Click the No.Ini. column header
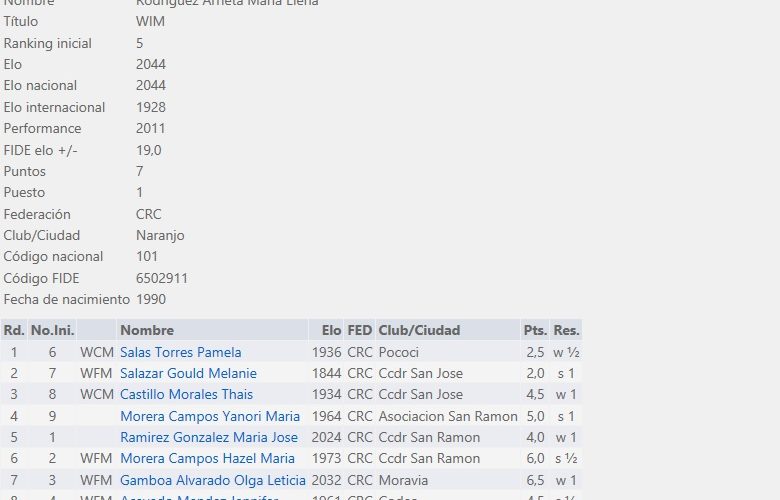Viewport: 780px width, 500px height. pyautogui.click(x=53, y=330)
